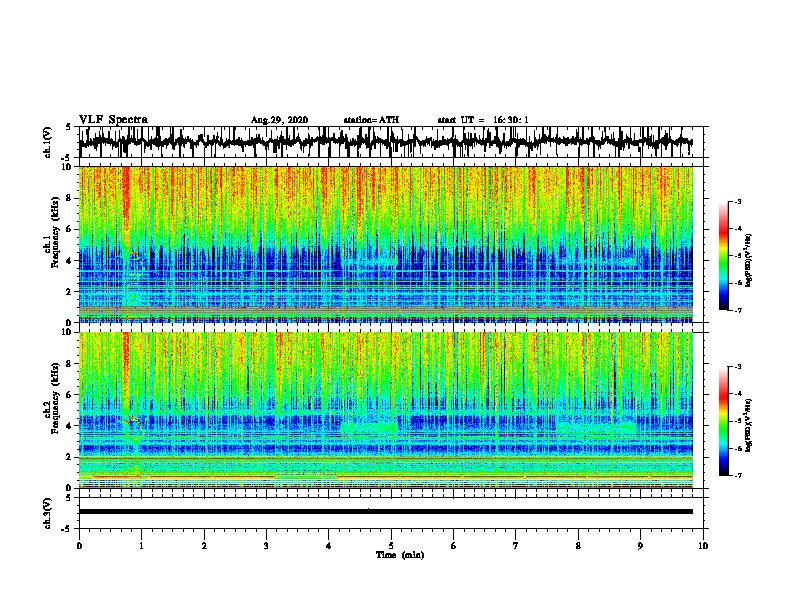Image resolution: width=792 pixels, height=612 pixels.
Task: Click time-axis tick label "2"
Action: pos(204,546)
